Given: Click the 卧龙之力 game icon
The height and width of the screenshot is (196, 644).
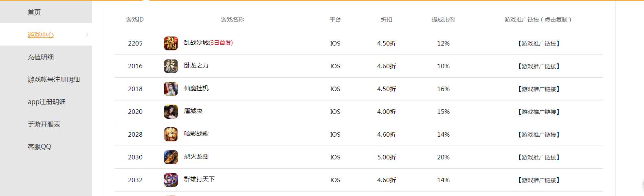Looking at the screenshot, I should click(171, 66).
